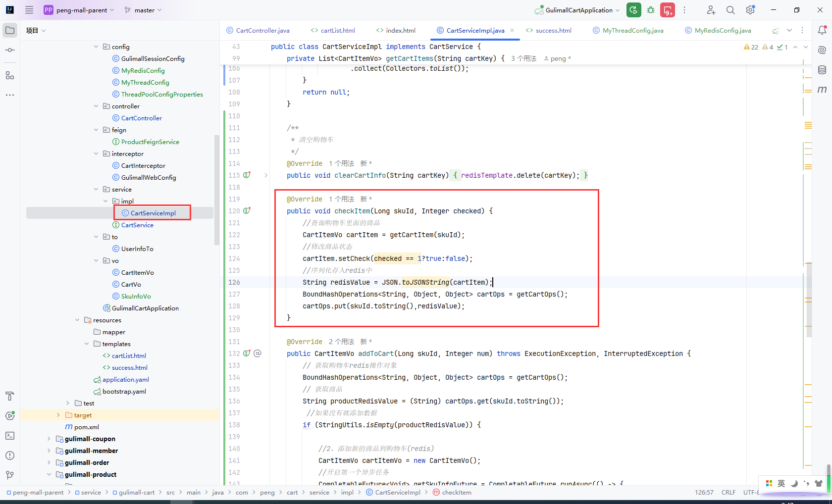Click the project tree vertical scrollbar
This screenshot has height=504, width=832.
(216, 190)
